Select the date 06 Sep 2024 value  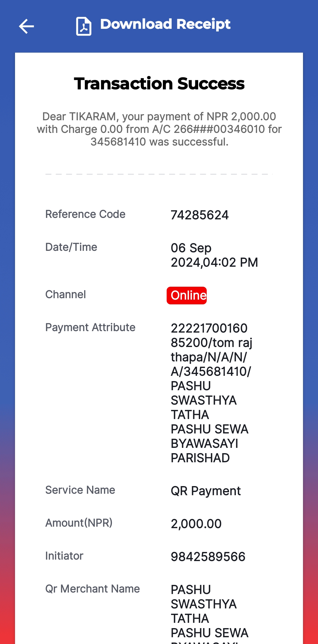214,255
